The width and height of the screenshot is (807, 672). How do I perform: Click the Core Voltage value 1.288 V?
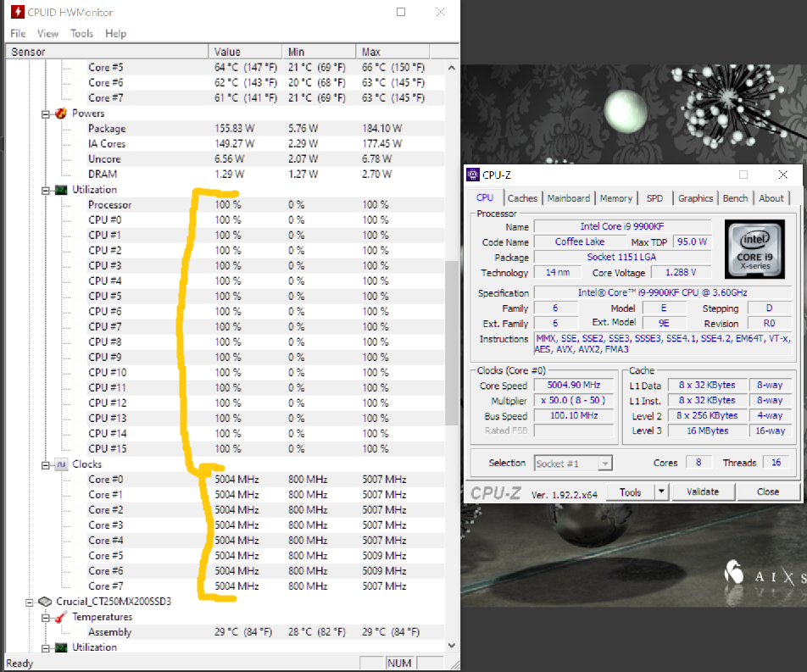click(x=681, y=272)
